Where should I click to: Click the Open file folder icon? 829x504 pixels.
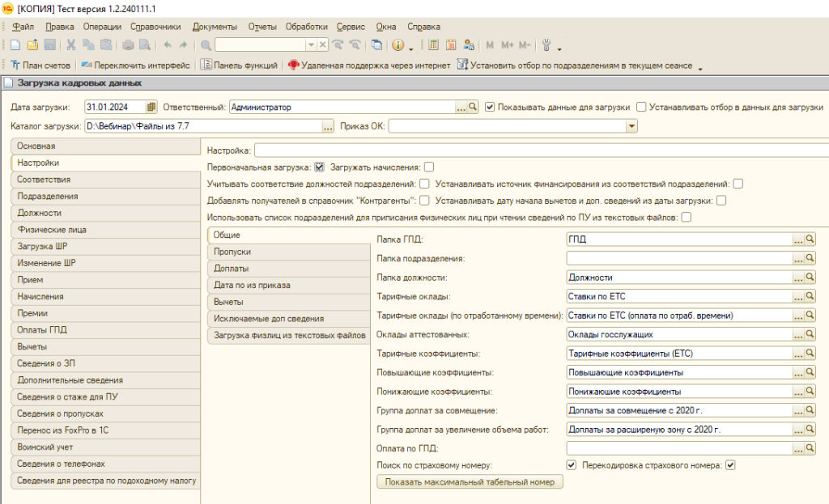pos(32,45)
